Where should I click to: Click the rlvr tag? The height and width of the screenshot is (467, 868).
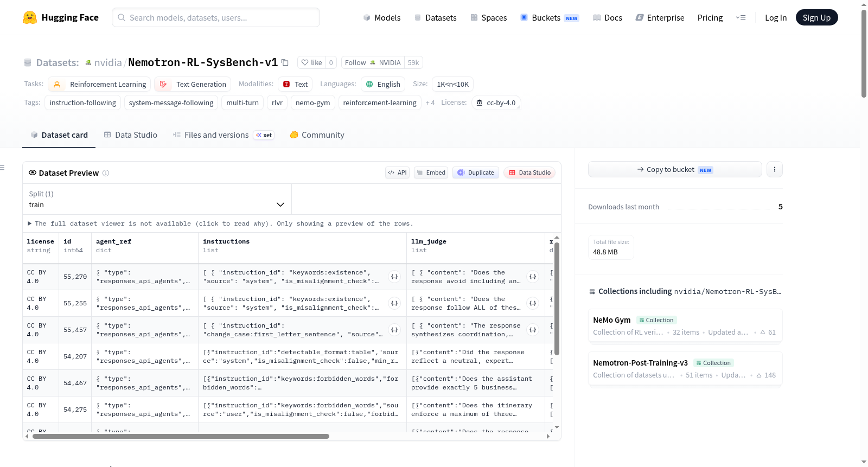pyautogui.click(x=277, y=103)
